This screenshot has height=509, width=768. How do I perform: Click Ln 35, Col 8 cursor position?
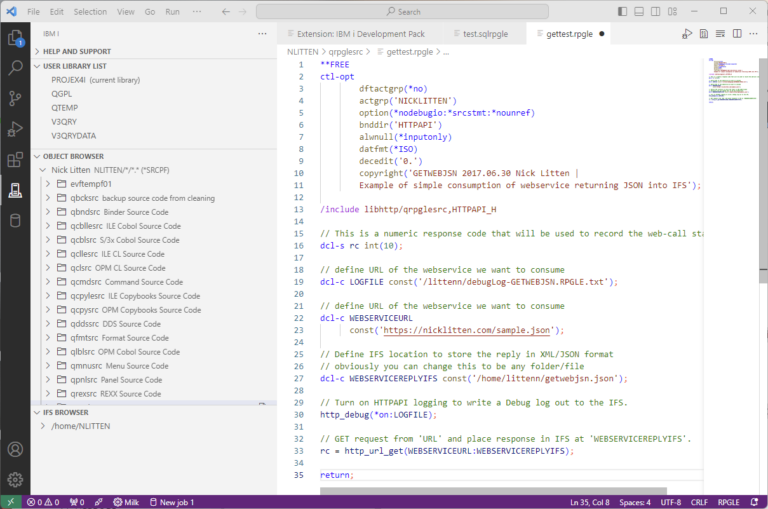[590, 502]
